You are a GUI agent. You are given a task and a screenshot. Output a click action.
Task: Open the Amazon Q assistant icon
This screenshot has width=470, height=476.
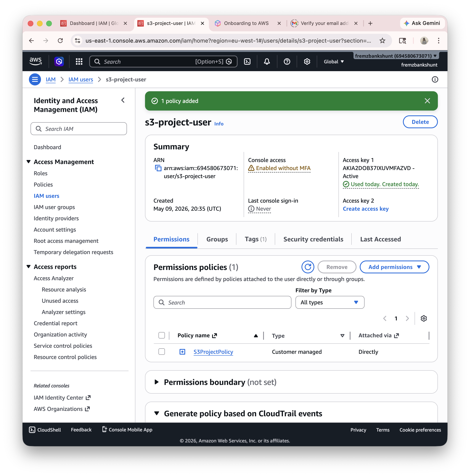coord(59,61)
